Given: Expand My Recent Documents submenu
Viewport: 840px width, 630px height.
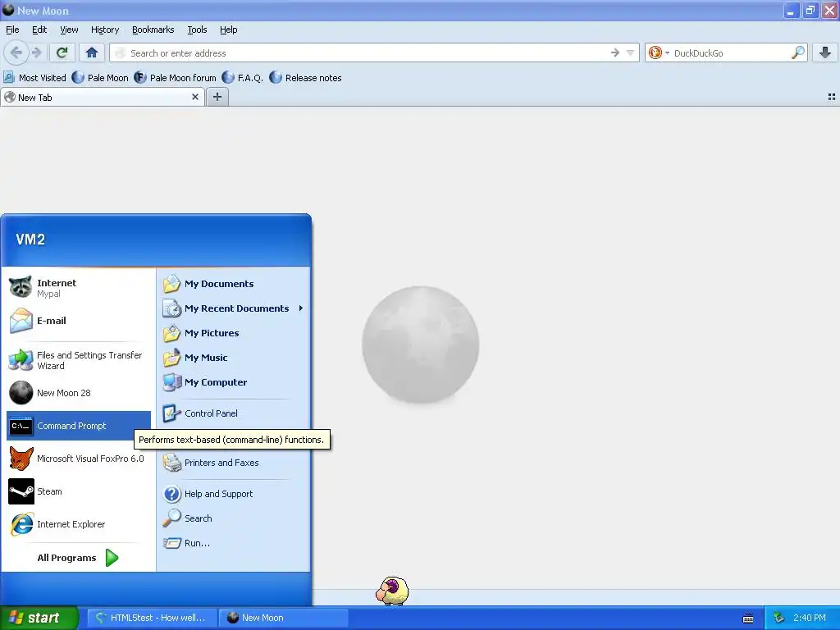Looking at the screenshot, I should click(233, 308).
